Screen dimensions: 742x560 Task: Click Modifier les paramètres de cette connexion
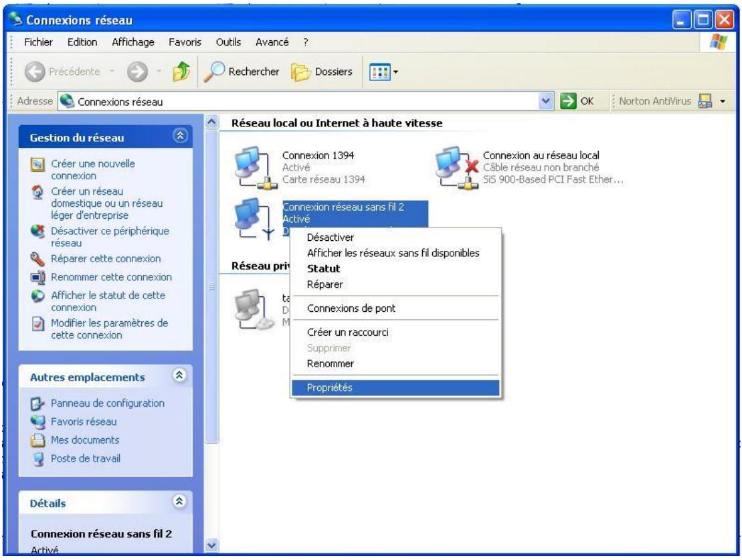[x=109, y=329]
